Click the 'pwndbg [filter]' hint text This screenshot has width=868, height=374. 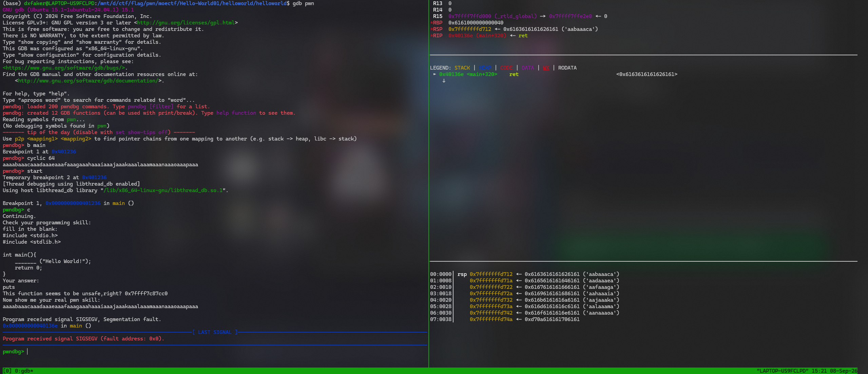(151, 107)
